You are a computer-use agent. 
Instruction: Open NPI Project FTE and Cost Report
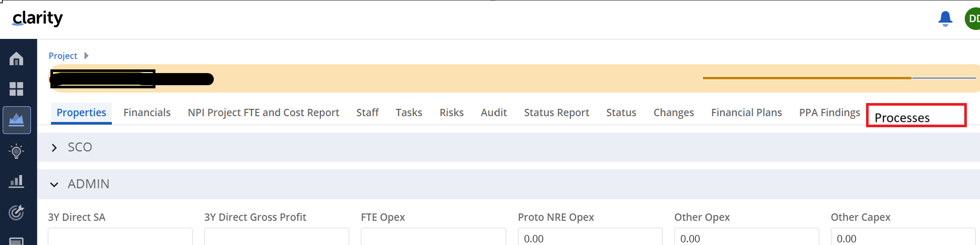pos(264,113)
